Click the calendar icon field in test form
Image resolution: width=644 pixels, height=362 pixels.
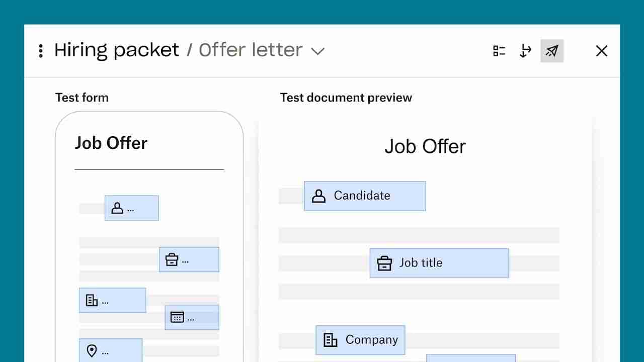(192, 317)
